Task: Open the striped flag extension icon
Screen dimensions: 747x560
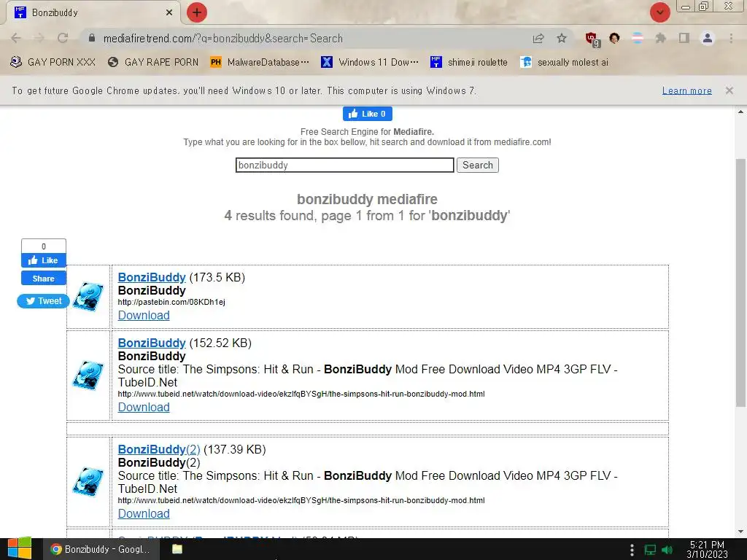Action: pos(638,38)
